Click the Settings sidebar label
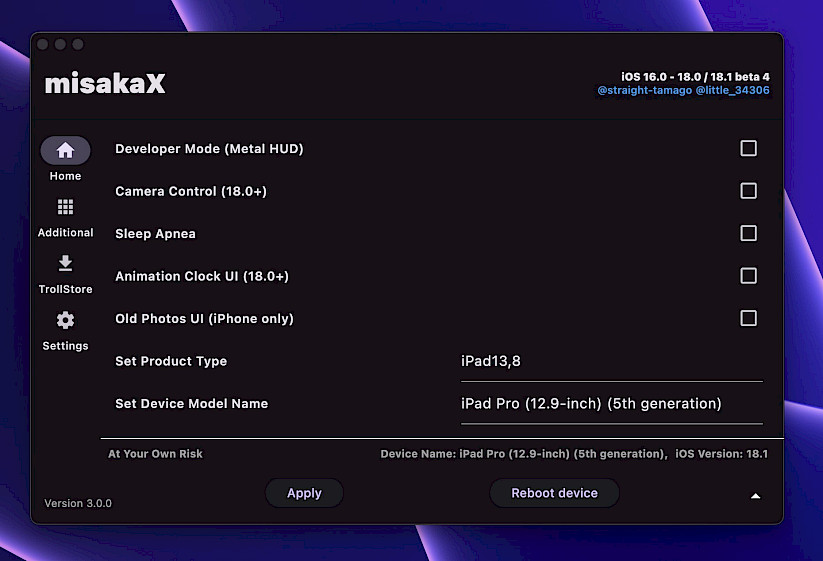This screenshot has width=823, height=561. (x=65, y=346)
